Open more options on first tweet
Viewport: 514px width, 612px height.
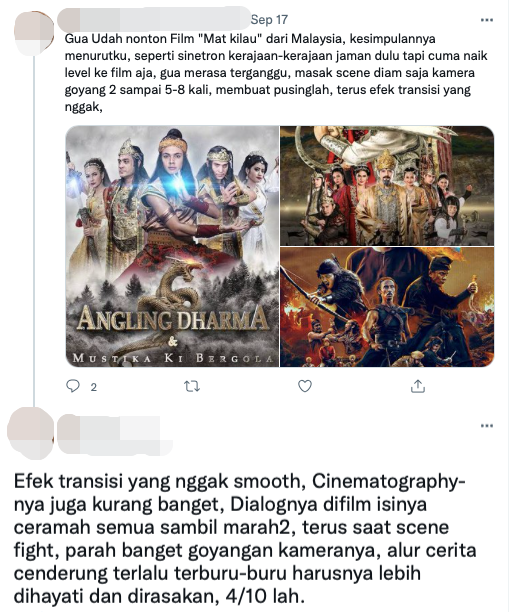pyautogui.click(x=487, y=20)
